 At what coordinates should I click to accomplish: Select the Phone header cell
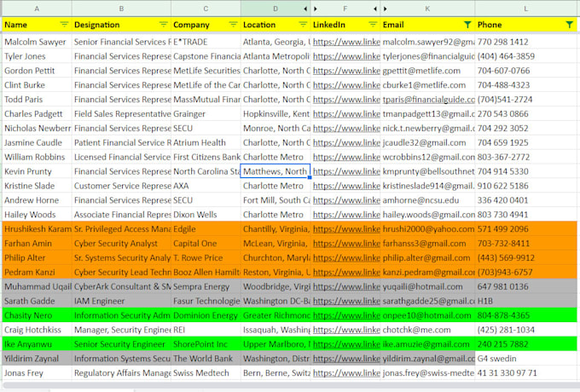pyautogui.click(x=526, y=25)
